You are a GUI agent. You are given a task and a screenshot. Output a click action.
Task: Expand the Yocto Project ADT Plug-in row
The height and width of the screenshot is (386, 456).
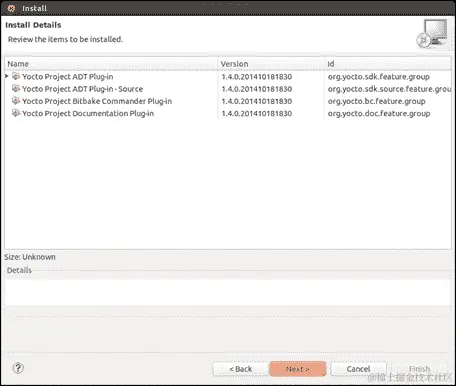coord(7,76)
